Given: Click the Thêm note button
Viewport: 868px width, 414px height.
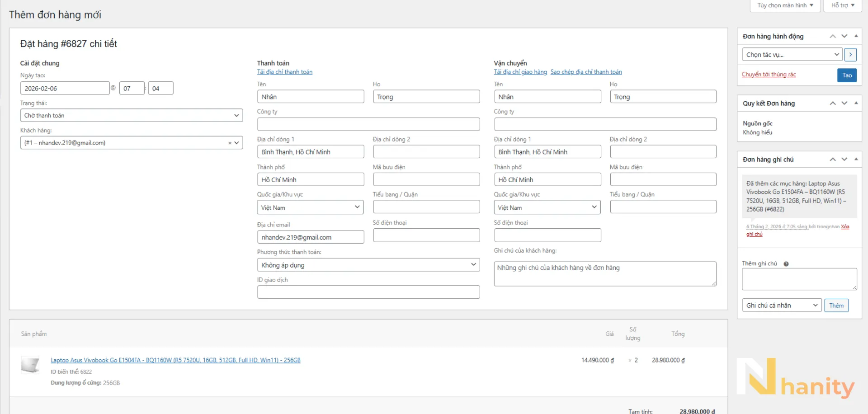Looking at the screenshot, I should pos(836,306).
